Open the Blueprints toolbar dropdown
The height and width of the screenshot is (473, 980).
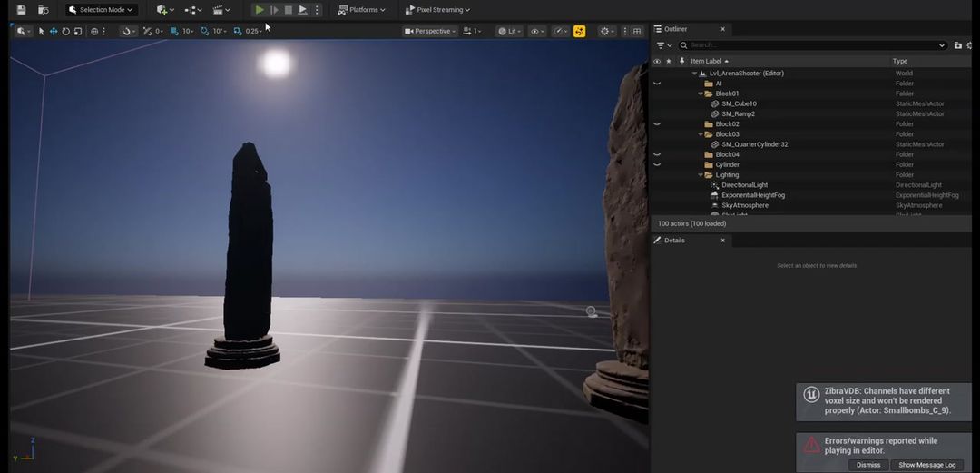pos(193,10)
